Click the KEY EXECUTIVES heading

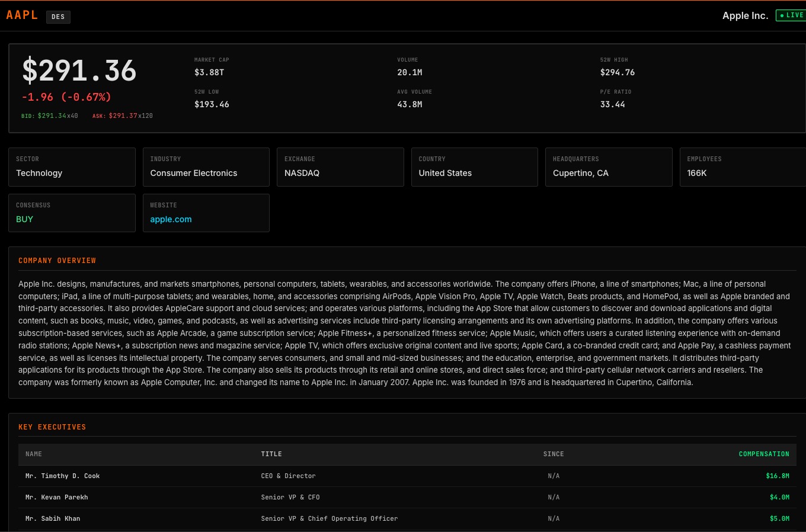[x=52, y=427]
